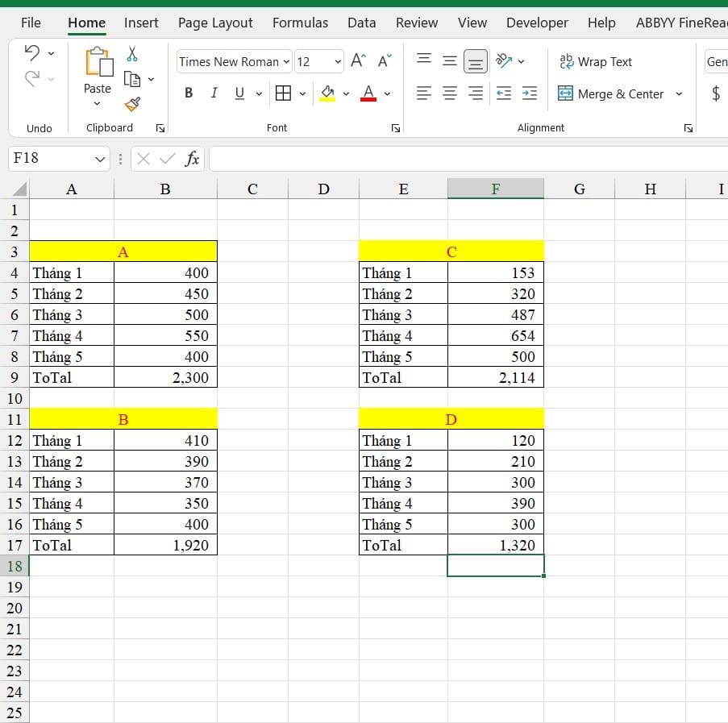Image resolution: width=728 pixels, height=723 pixels.
Task: Open the Name Box dropdown arrow
Action: coord(100,159)
